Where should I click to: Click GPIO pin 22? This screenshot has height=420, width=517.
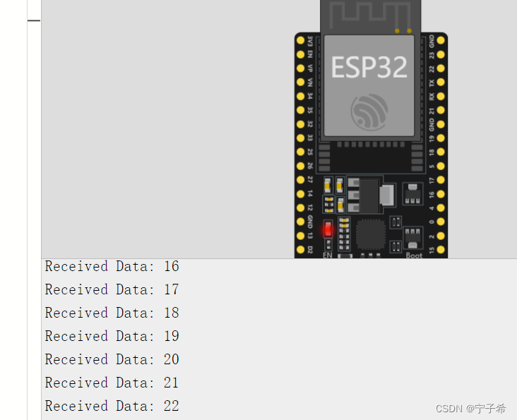coord(441,68)
